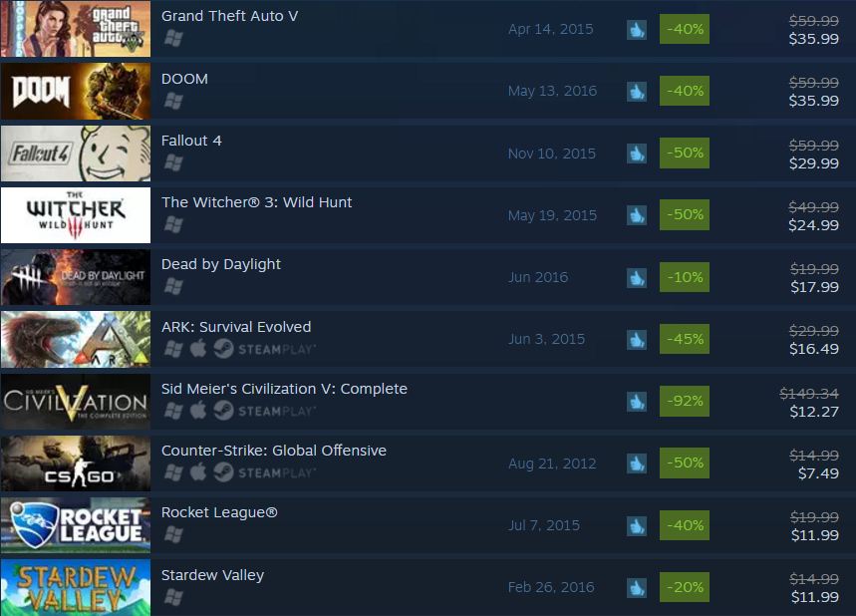Open Dead by Daylight store page
The width and height of the screenshot is (856, 616).
(221, 264)
